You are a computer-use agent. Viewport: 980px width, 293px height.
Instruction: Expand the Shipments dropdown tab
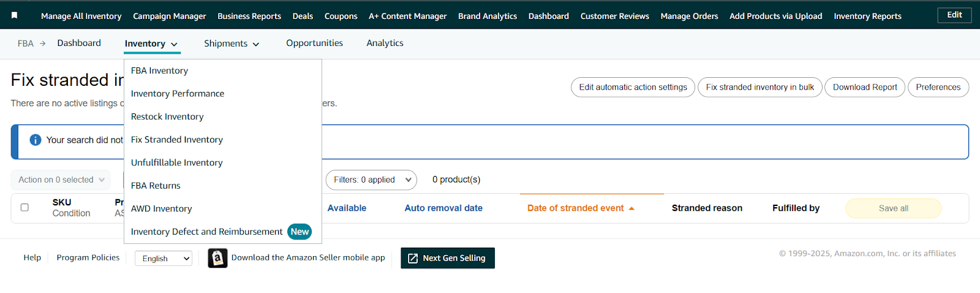pos(232,44)
